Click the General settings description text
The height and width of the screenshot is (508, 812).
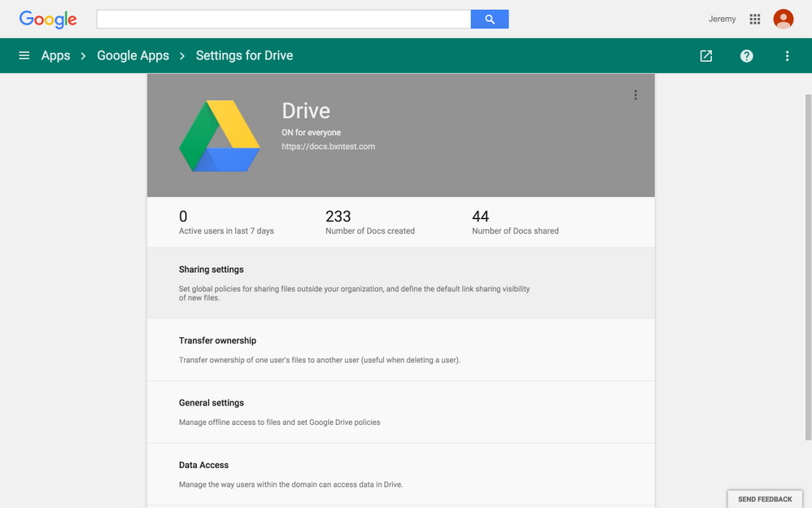pyautogui.click(x=280, y=423)
